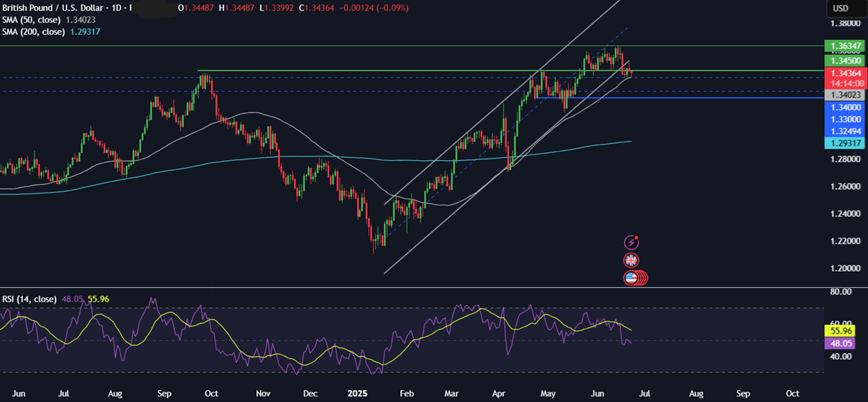Click the 2025 label on time axis

[x=358, y=393]
